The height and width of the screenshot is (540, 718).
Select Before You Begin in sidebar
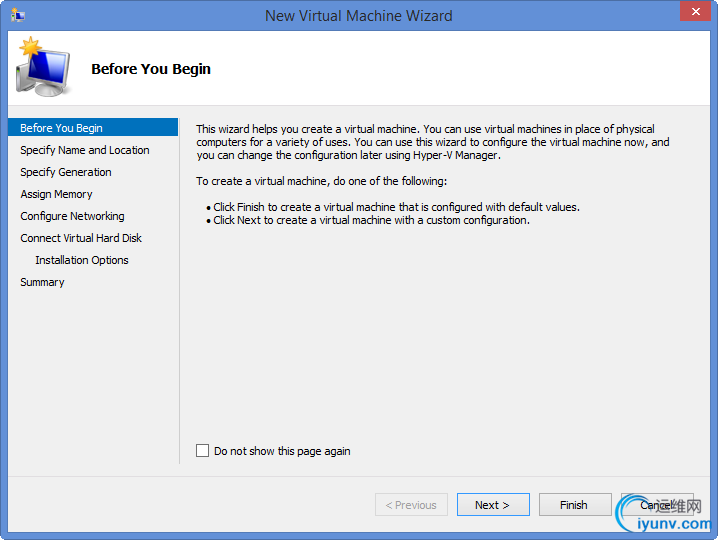93,127
